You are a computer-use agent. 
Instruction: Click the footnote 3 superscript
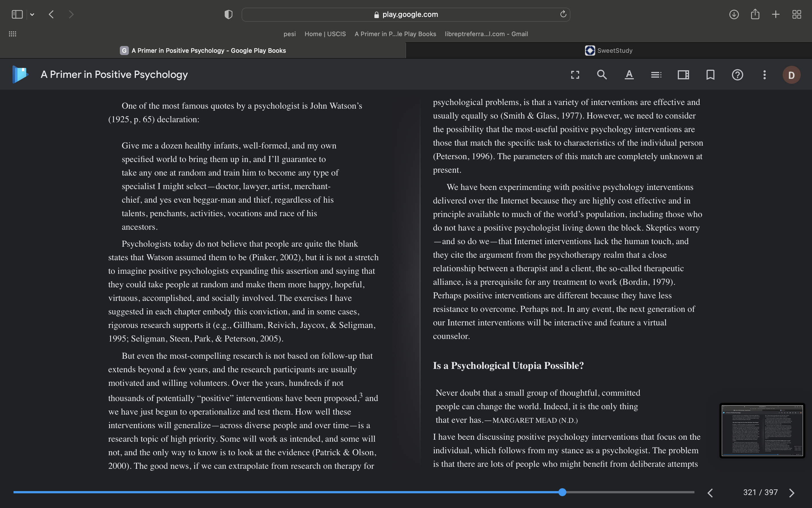point(361,395)
